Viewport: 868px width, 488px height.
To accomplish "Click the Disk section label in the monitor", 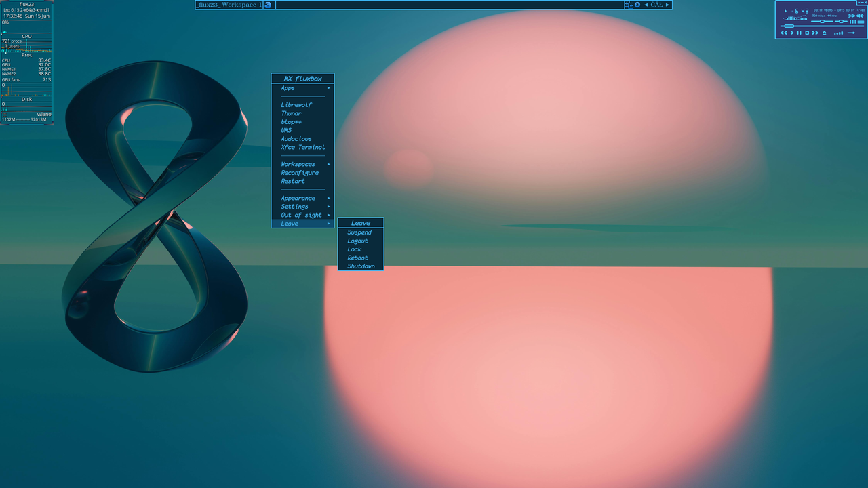I will click(26, 99).
